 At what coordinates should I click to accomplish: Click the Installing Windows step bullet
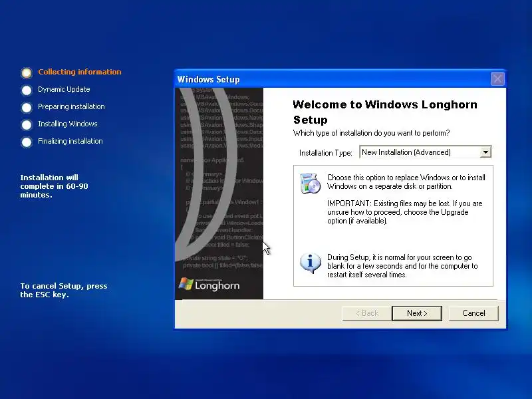click(x=27, y=124)
